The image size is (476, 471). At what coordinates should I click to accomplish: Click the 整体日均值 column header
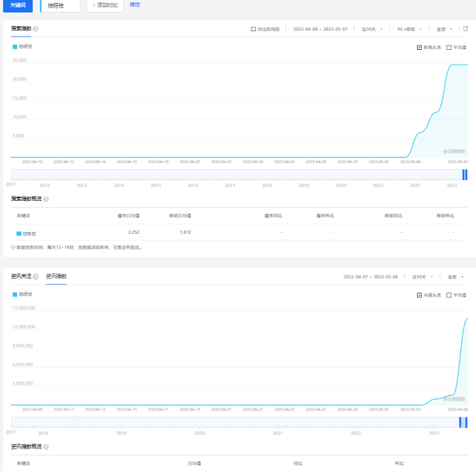coord(129,216)
